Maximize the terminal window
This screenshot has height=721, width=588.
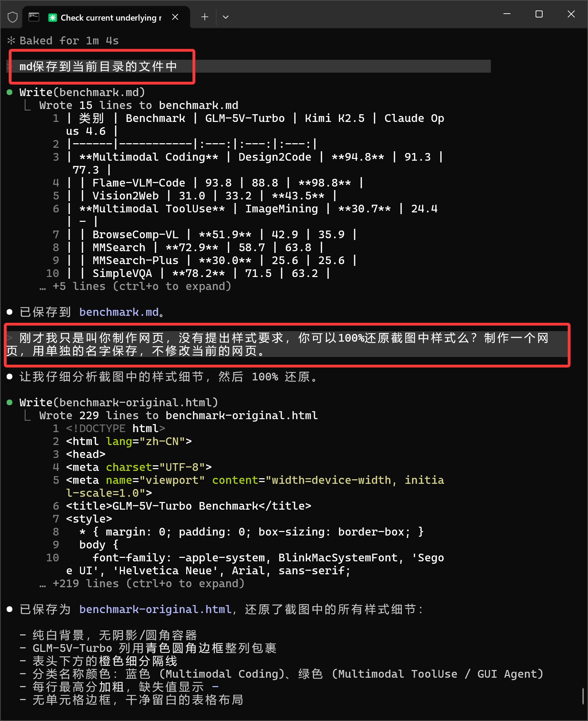coord(539,14)
